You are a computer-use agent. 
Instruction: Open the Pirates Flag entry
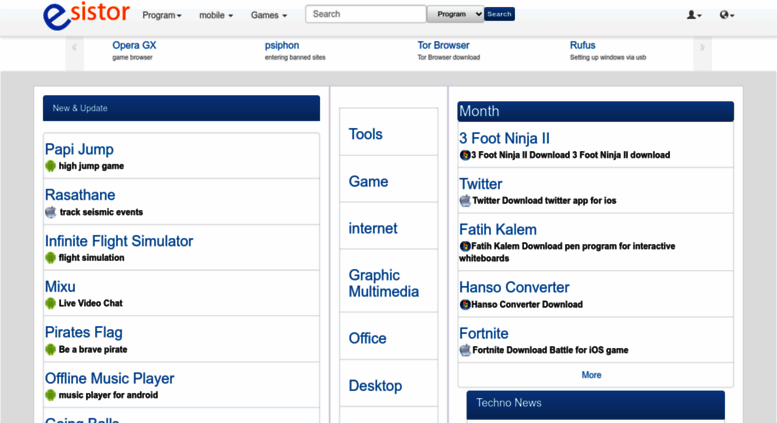(x=84, y=332)
